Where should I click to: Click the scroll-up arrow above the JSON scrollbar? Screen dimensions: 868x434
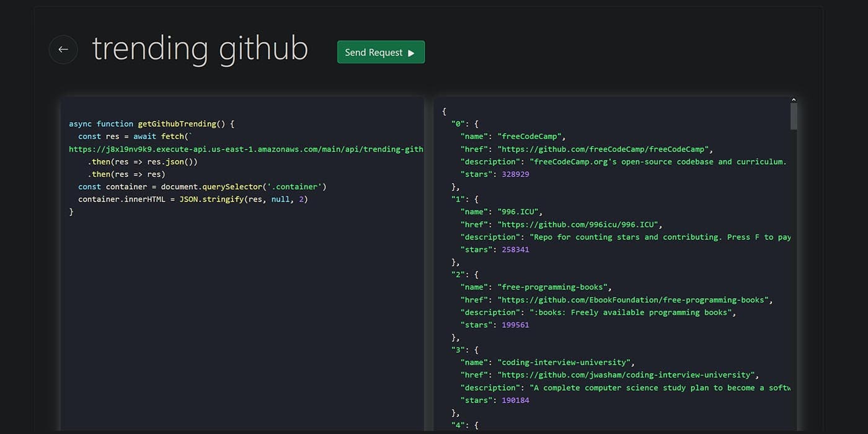tap(794, 99)
